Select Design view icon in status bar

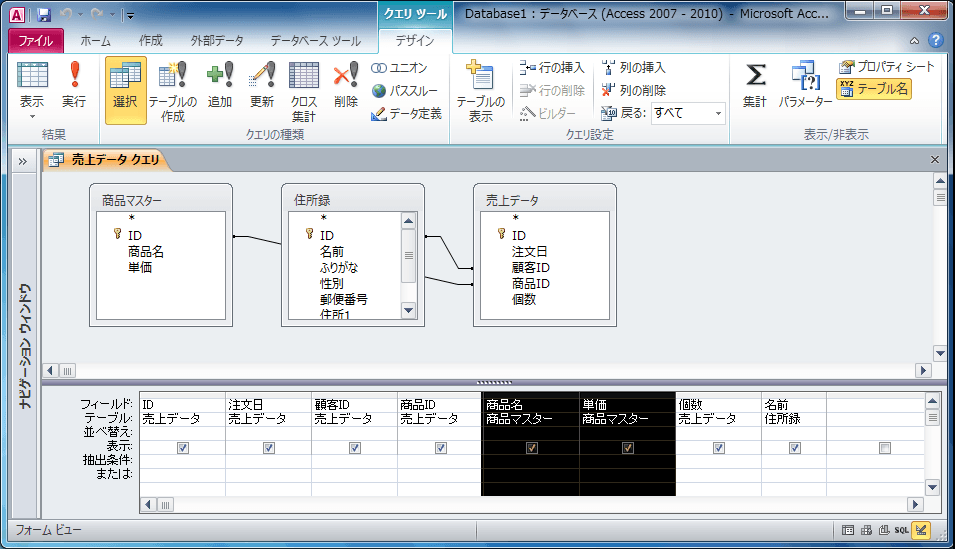[922, 530]
